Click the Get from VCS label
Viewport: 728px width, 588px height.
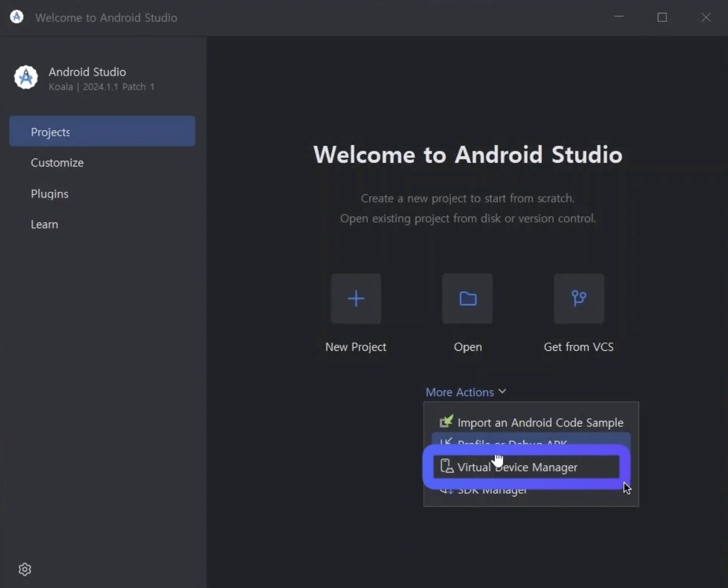coord(579,347)
